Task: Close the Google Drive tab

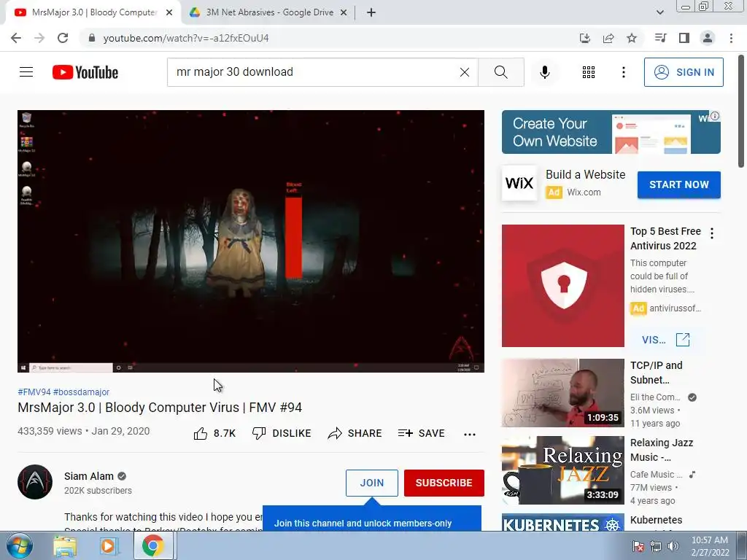Action: [x=344, y=12]
